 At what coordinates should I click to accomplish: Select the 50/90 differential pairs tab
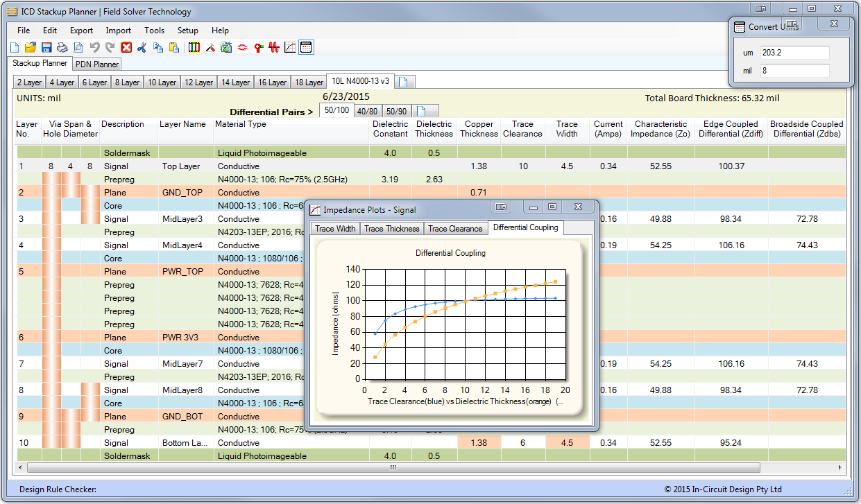(397, 111)
